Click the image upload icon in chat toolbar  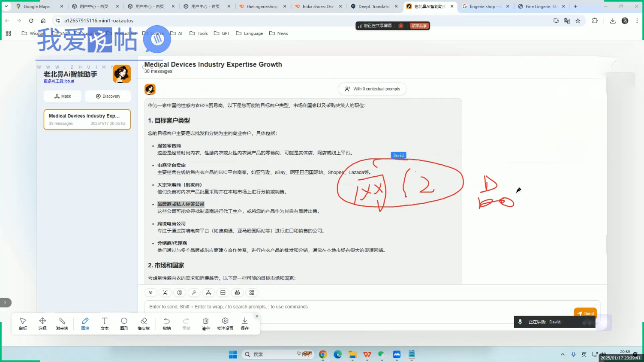pyautogui.click(x=223, y=293)
